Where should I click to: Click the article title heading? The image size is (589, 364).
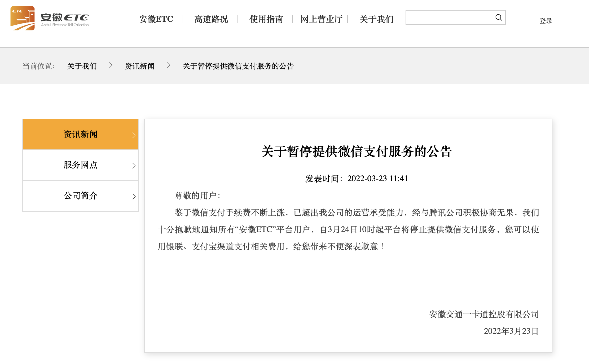click(357, 152)
